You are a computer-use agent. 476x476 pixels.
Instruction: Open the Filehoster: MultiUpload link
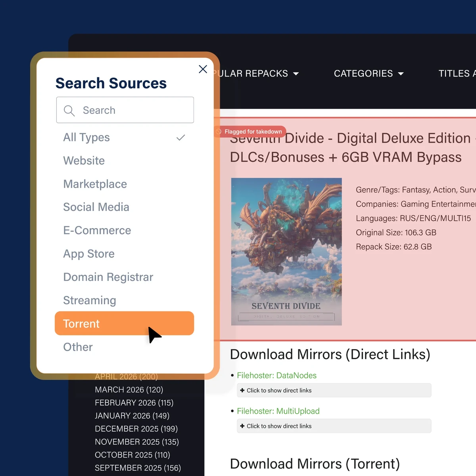(x=278, y=411)
